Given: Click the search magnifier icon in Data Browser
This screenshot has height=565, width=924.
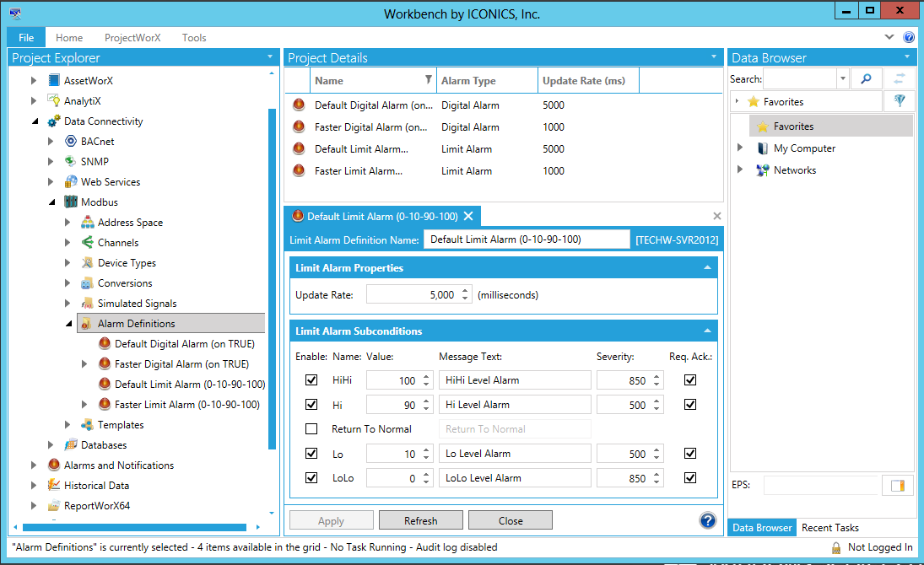Looking at the screenshot, I should (x=866, y=78).
